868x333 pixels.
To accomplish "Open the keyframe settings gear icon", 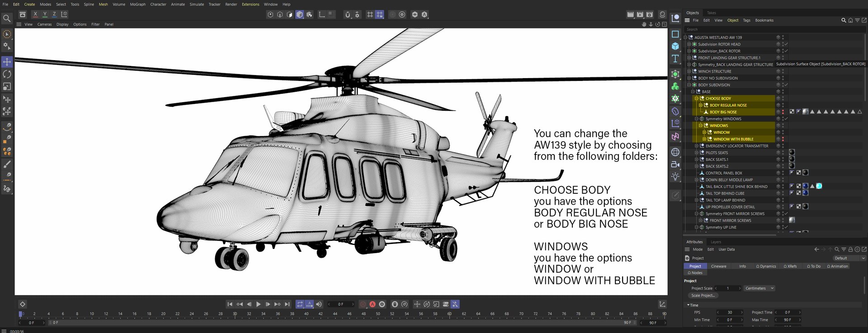I will [x=382, y=304].
